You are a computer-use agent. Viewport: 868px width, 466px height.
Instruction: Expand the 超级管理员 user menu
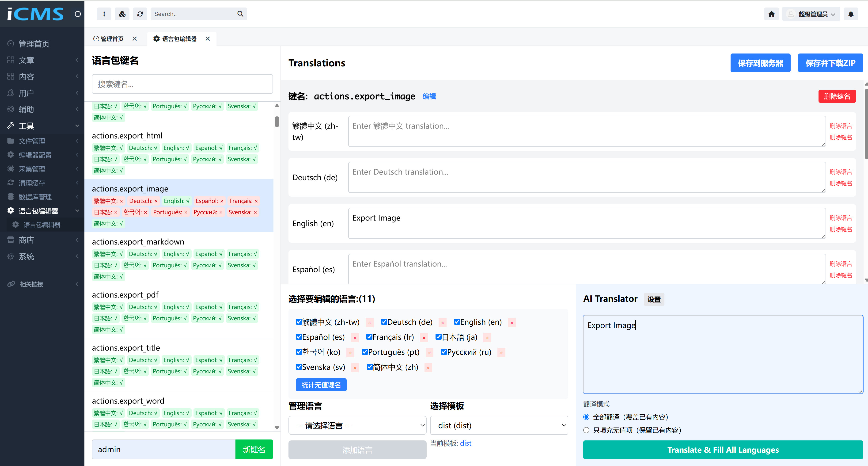[x=811, y=14]
